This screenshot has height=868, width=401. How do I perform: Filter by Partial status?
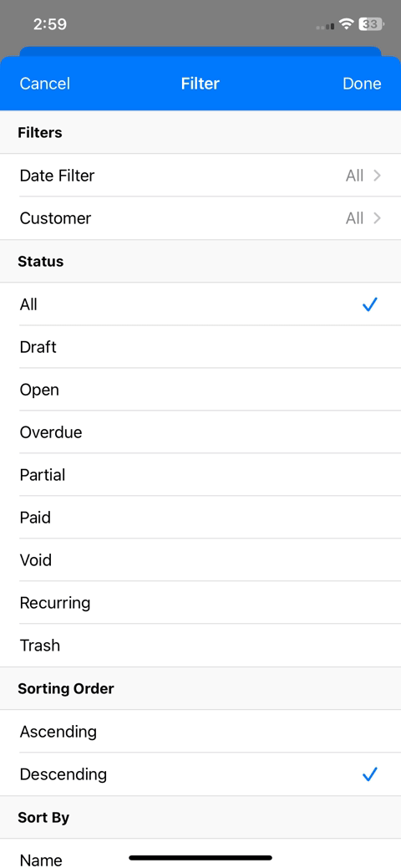pos(200,475)
